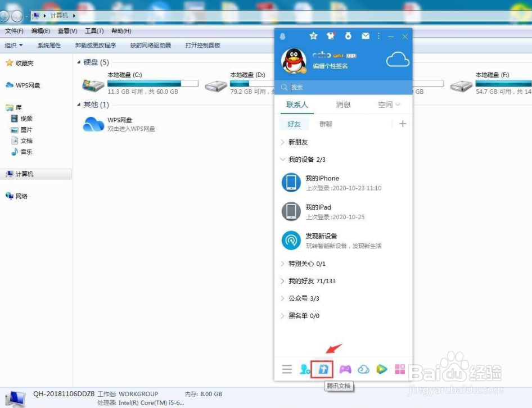Open the Tencent Video play icon
Screen dimensions: 532x408
(x=382, y=369)
